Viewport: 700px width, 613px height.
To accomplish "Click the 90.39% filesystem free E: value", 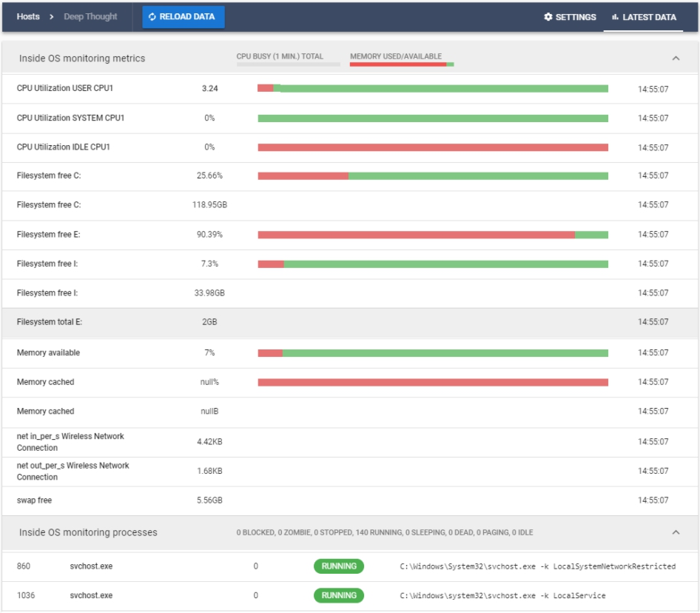I will (x=209, y=234).
